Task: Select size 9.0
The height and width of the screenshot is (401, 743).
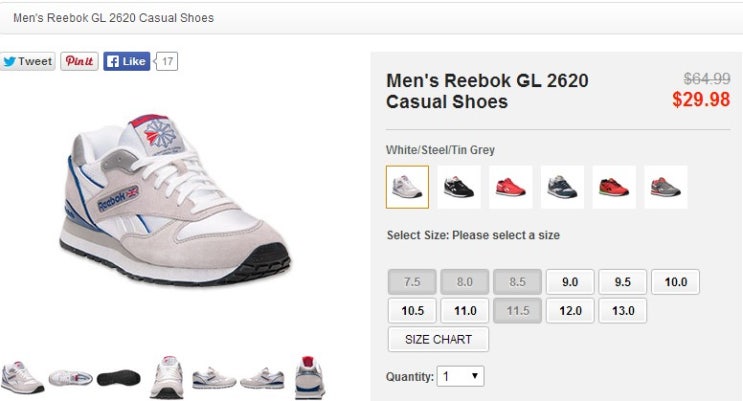Action: [570, 282]
